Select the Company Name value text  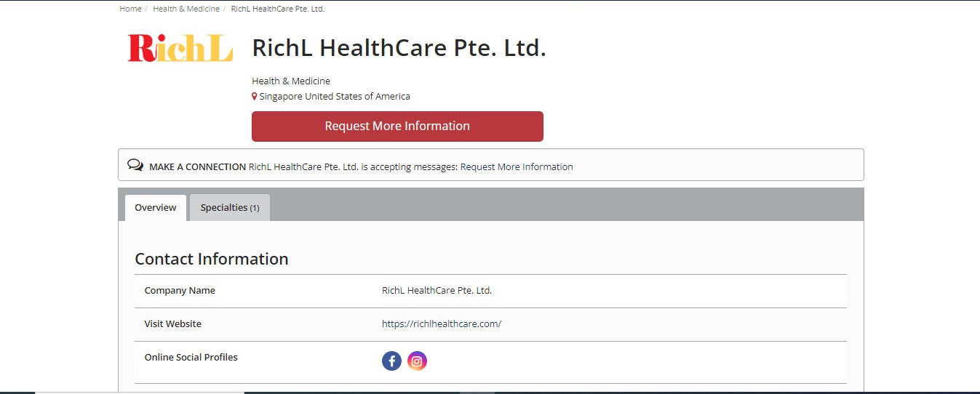click(437, 291)
